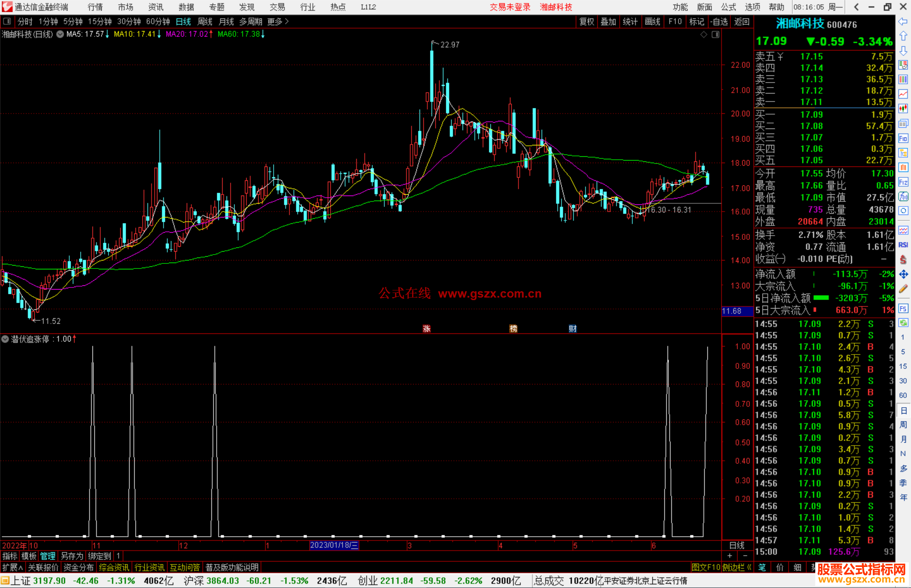This screenshot has width=911, height=588.
Task: Toggle the 画线 drawing button
Action: pos(652,21)
